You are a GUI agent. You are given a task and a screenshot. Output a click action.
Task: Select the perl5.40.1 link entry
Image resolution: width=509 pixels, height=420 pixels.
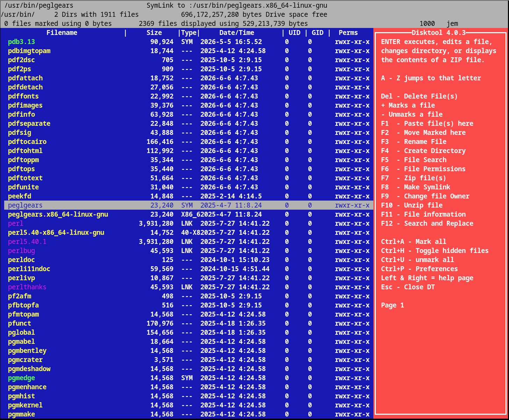tap(27, 242)
